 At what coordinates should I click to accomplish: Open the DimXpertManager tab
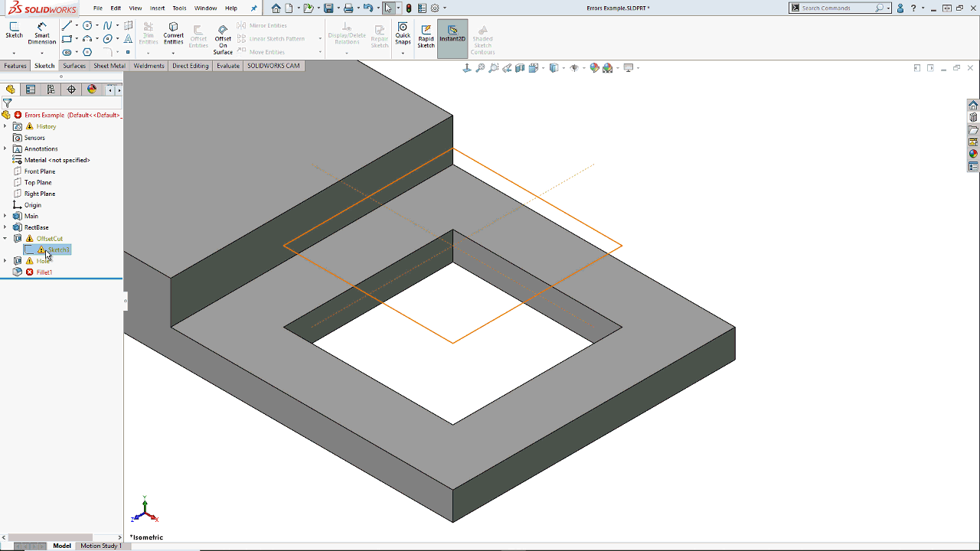pyautogui.click(x=71, y=90)
